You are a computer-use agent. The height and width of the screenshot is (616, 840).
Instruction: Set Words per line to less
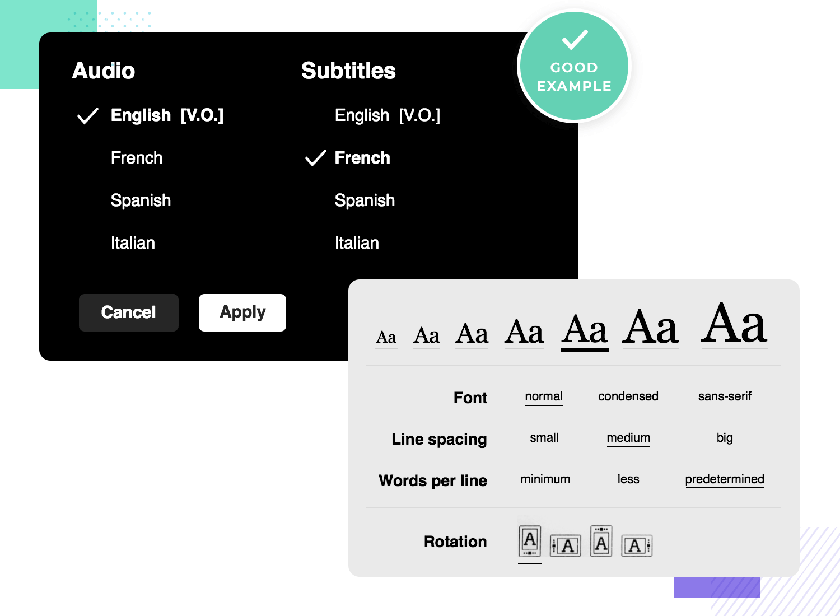(628, 479)
